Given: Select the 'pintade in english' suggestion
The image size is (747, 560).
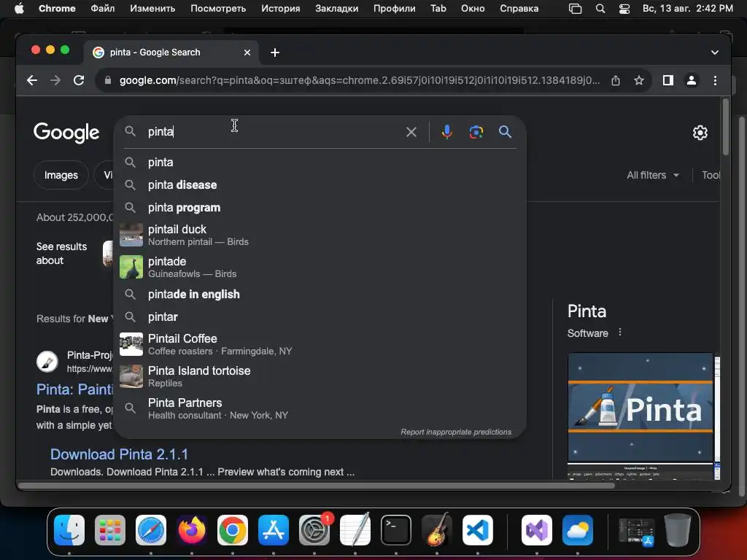Looking at the screenshot, I should click(320, 295).
